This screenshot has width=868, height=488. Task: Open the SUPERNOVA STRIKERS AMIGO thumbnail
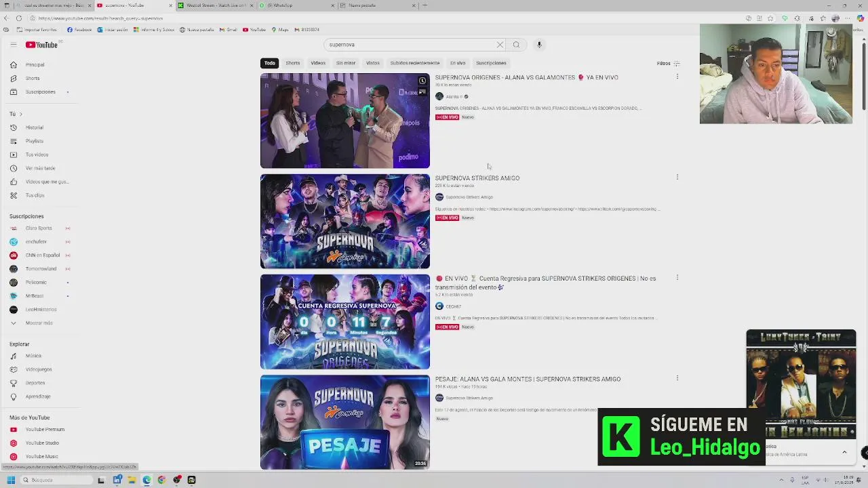(x=345, y=222)
